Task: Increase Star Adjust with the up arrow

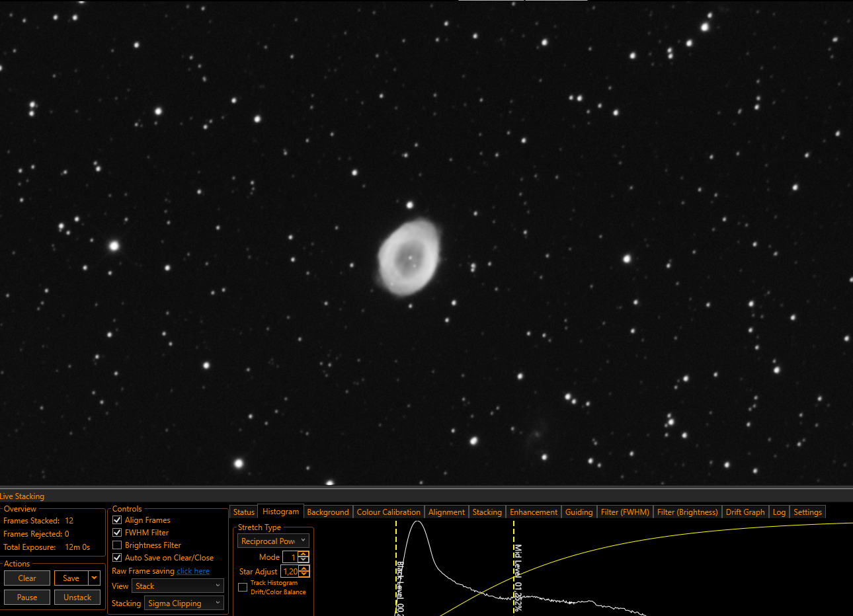Action: pyautogui.click(x=304, y=568)
